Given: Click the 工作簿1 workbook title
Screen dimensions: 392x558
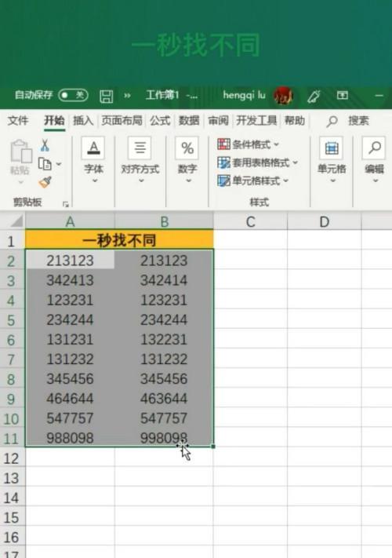Looking at the screenshot, I should pos(162,95).
